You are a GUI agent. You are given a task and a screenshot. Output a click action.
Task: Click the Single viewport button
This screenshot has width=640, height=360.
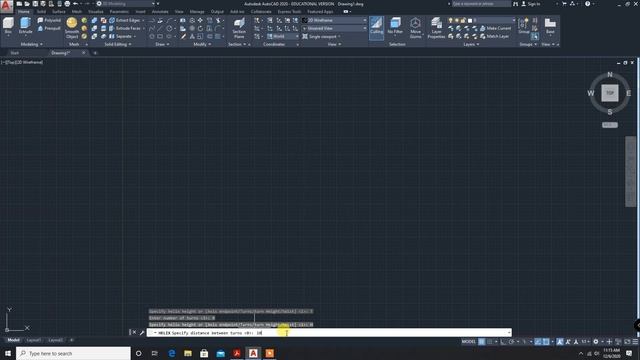click(322, 36)
